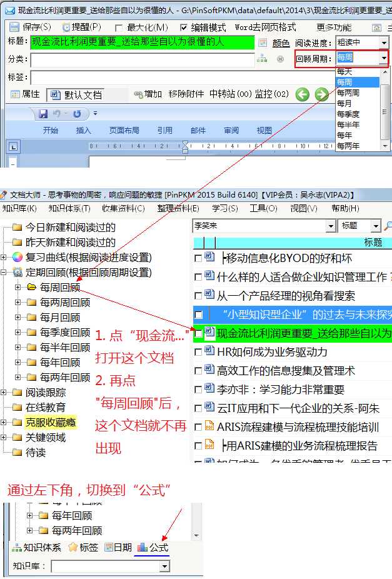The height and width of the screenshot is (579, 392).
Task: Click the gray circle icon next to category
Action: [x=281, y=59]
